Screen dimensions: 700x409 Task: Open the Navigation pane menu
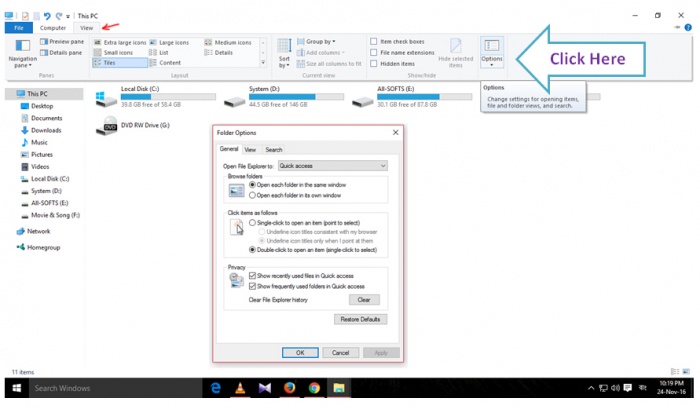[22, 54]
